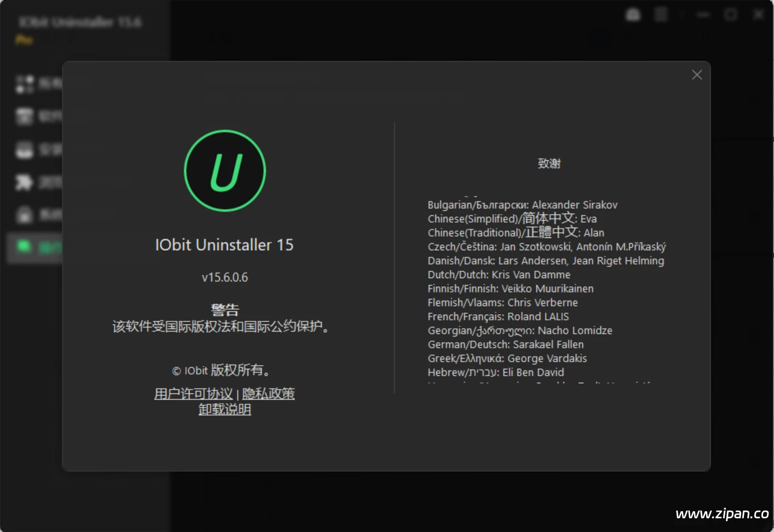Click the 致谢 credits heading
The image size is (774, 532).
[549, 164]
